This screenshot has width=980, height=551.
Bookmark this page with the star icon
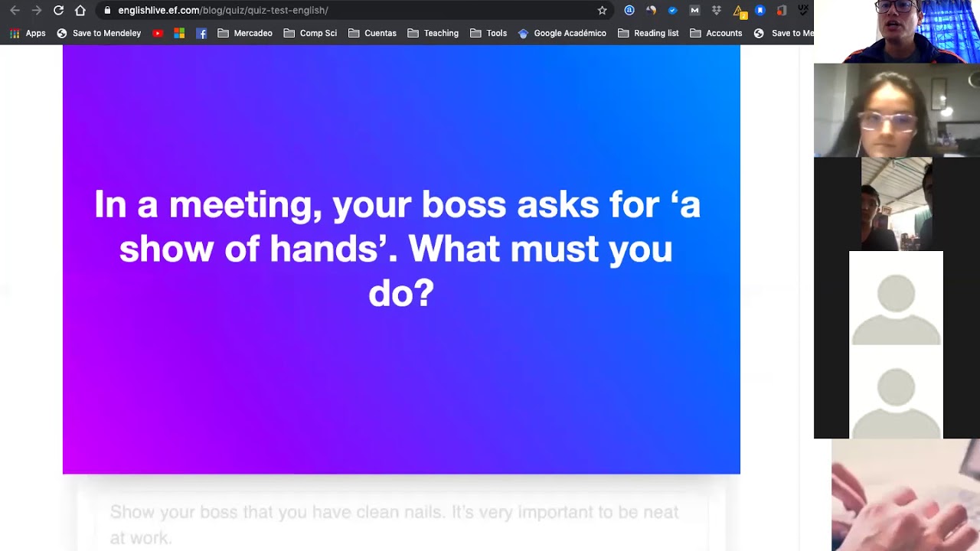(x=603, y=11)
